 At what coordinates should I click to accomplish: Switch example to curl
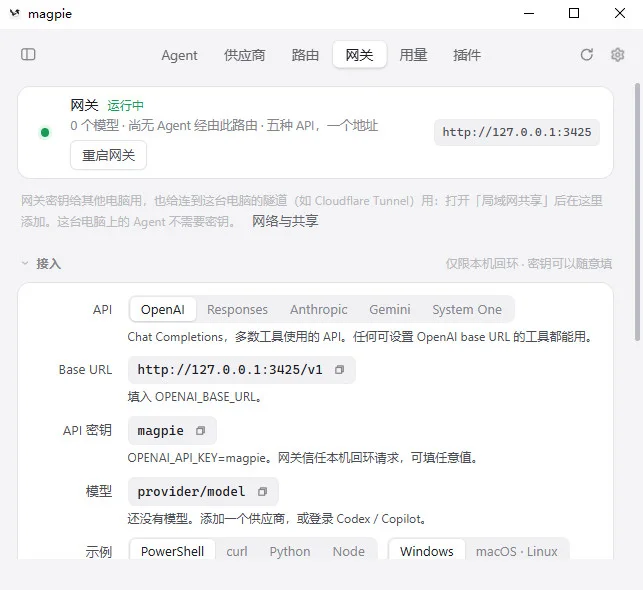pos(237,551)
